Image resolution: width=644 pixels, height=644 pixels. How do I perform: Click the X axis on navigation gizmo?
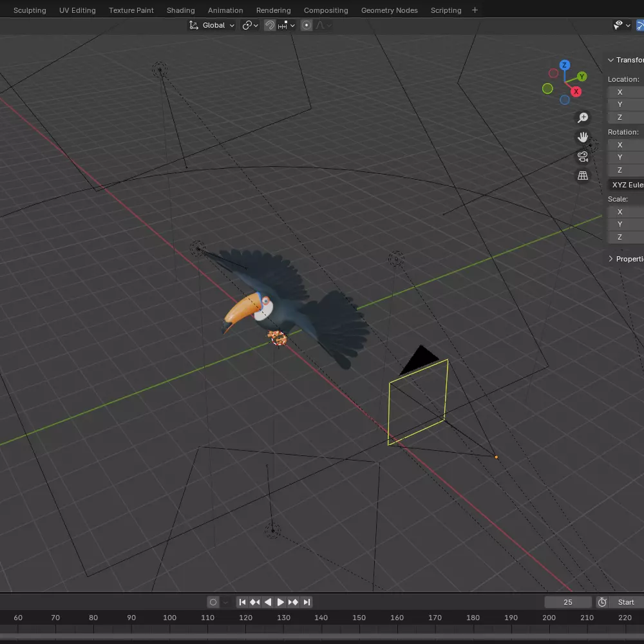[x=576, y=91]
